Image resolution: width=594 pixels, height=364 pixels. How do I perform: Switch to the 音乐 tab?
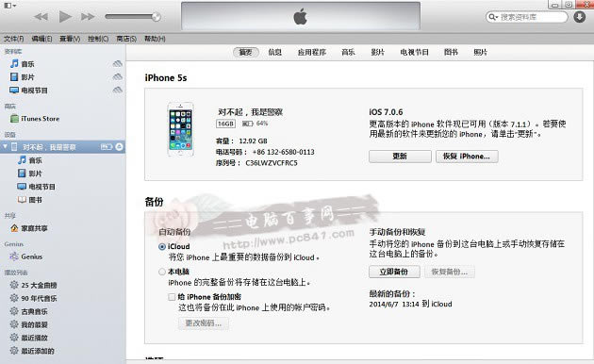pyautogui.click(x=348, y=52)
